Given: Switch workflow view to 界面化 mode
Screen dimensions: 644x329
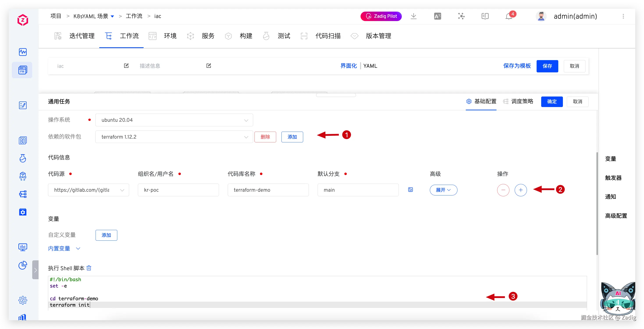Looking at the screenshot, I should coord(349,66).
